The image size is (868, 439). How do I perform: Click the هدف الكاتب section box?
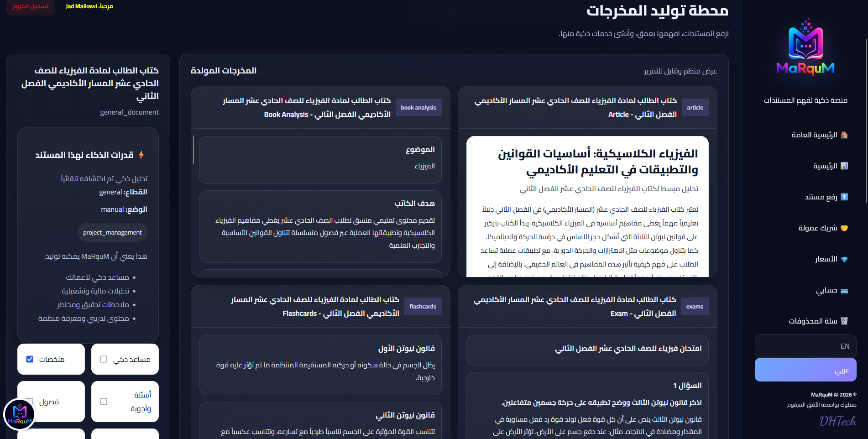coord(320,226)
